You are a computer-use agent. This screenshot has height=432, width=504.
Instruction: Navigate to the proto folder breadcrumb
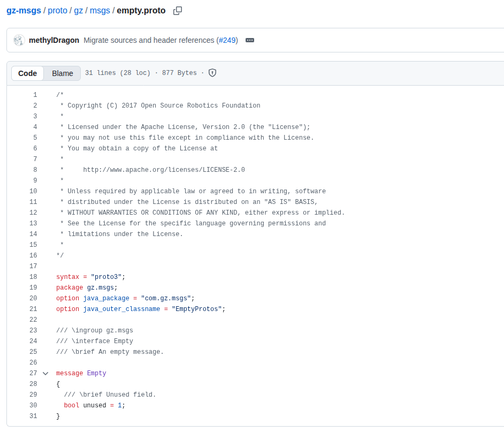[x=57, y=11]
